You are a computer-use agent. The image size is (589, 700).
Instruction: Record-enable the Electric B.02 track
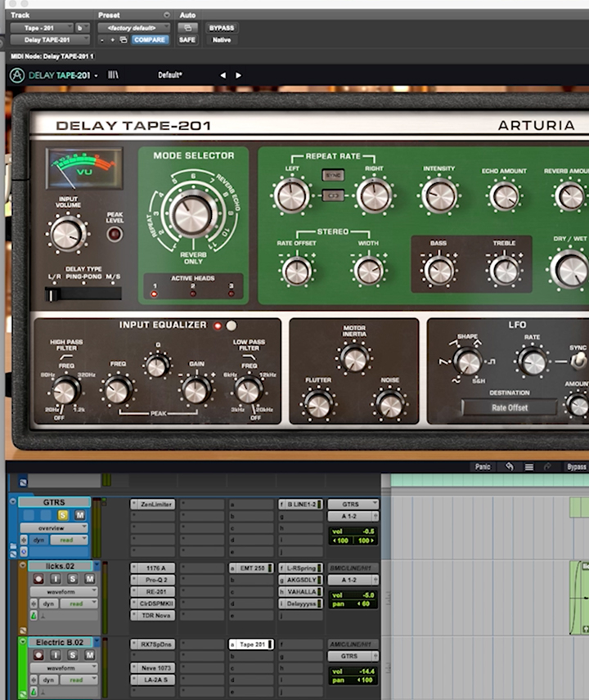coord(38,655)
